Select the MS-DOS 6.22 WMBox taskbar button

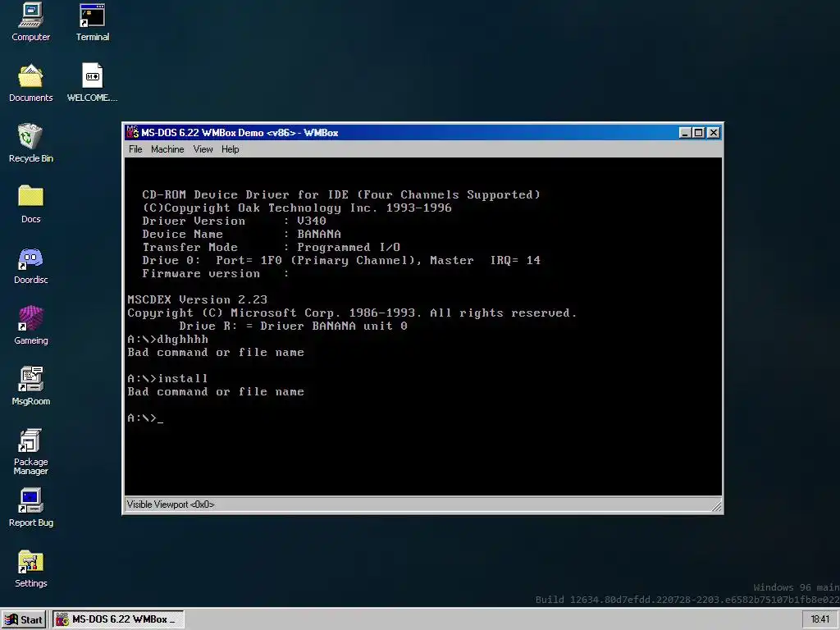117,619
